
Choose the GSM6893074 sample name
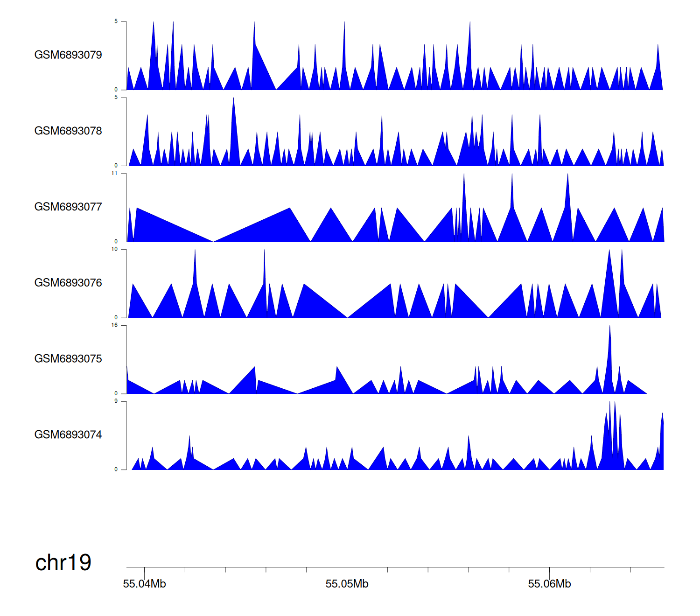[x=68, y=435]
